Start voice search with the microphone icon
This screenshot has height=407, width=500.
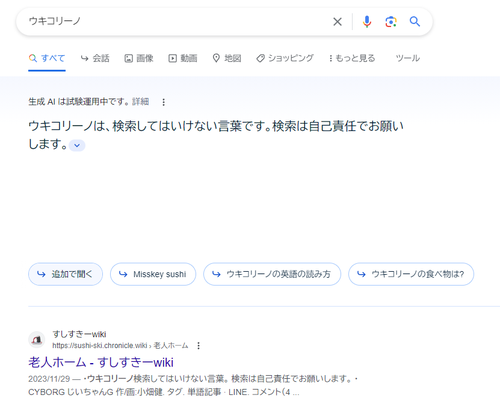(x=367, y=22)
